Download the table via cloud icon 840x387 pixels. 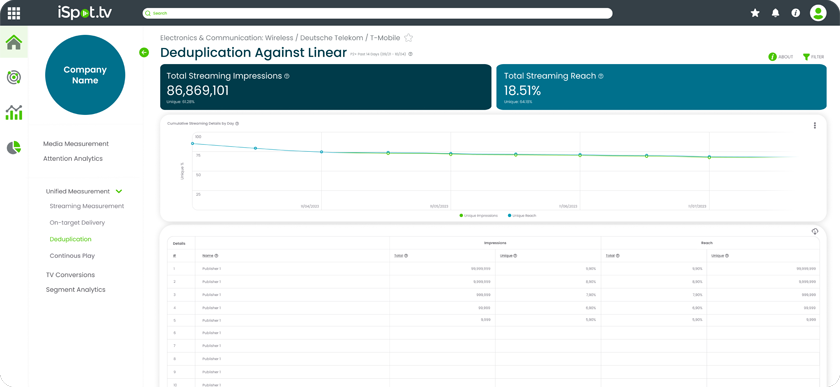815,231
